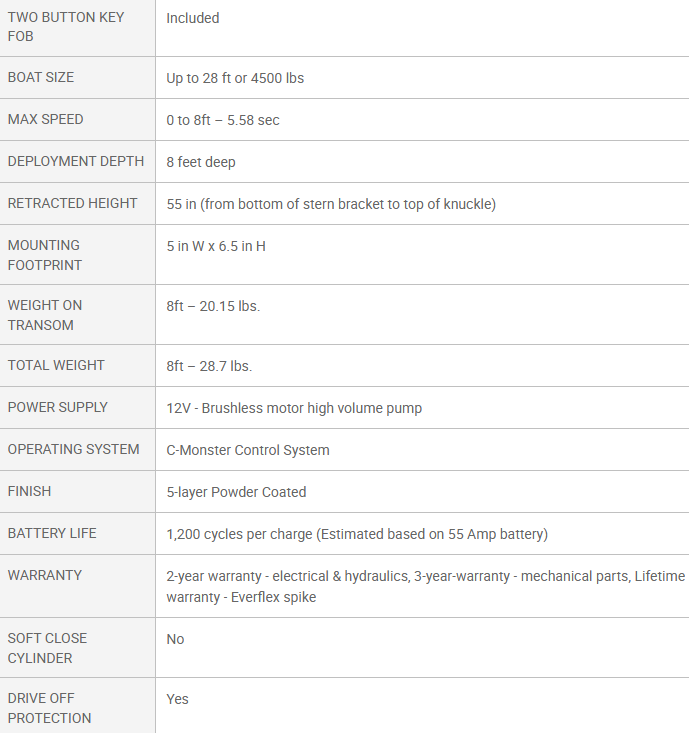The width and height of the screenshot is (689, 733).
Task: Click the 'No' value for Soft Close Cylinder
Action: point(175,639)
